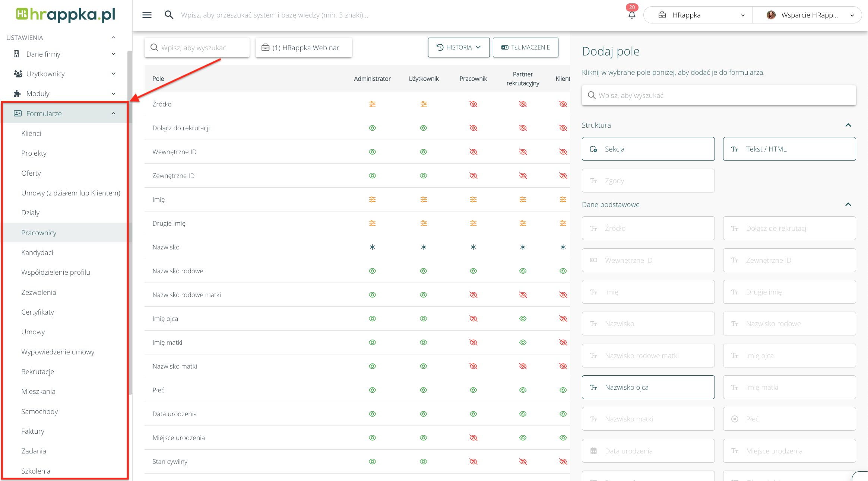Click the hrappka.pl logo
868x481 pixels.
point(66,15)
